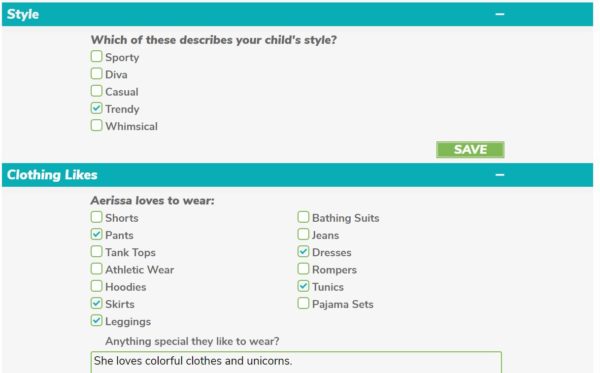Enable the Athletic Wear checkbox
This screenshot has width=600, height=373.
point(96,269)
